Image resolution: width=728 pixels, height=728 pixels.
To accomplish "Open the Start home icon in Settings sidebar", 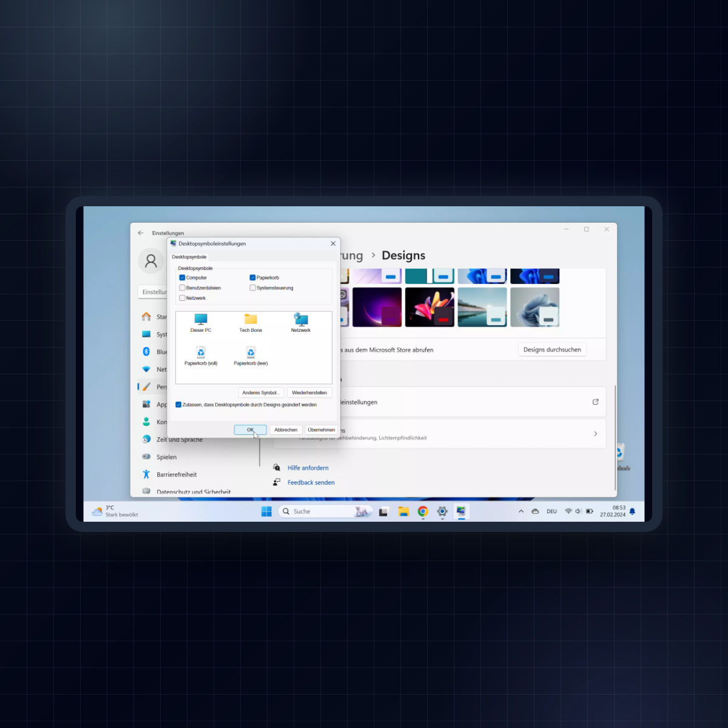I will coord(146,317).
